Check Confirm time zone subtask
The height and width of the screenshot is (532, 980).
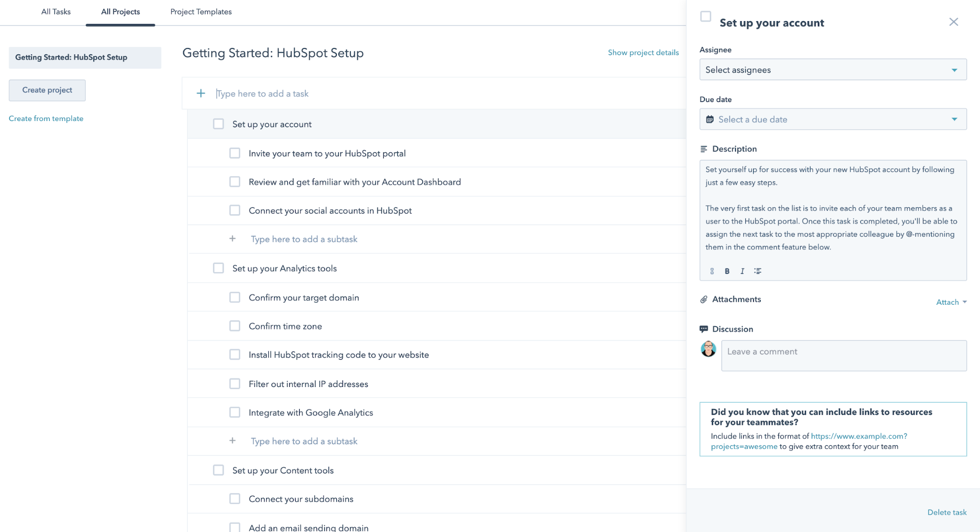[x=235, y=326]
